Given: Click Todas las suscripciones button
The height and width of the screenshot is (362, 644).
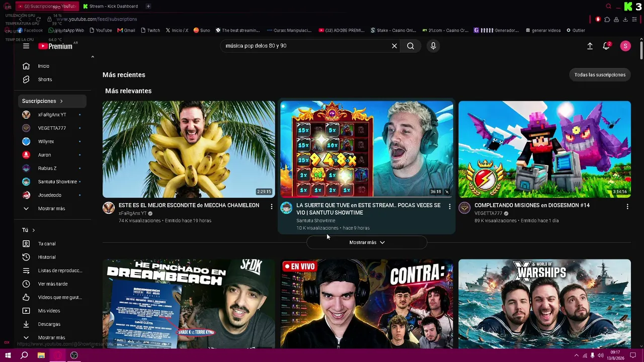Looking at the screenshot, I should click(600, 75).
